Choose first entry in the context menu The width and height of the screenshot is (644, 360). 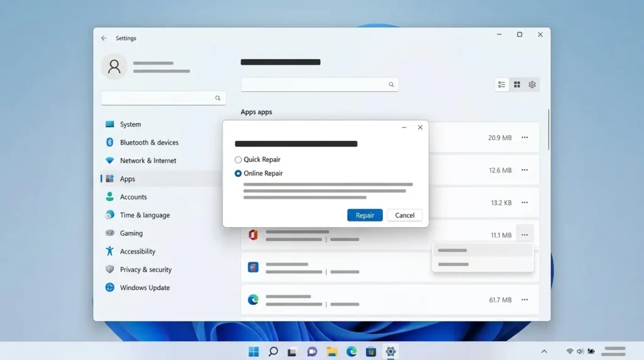tap(482, 250)
